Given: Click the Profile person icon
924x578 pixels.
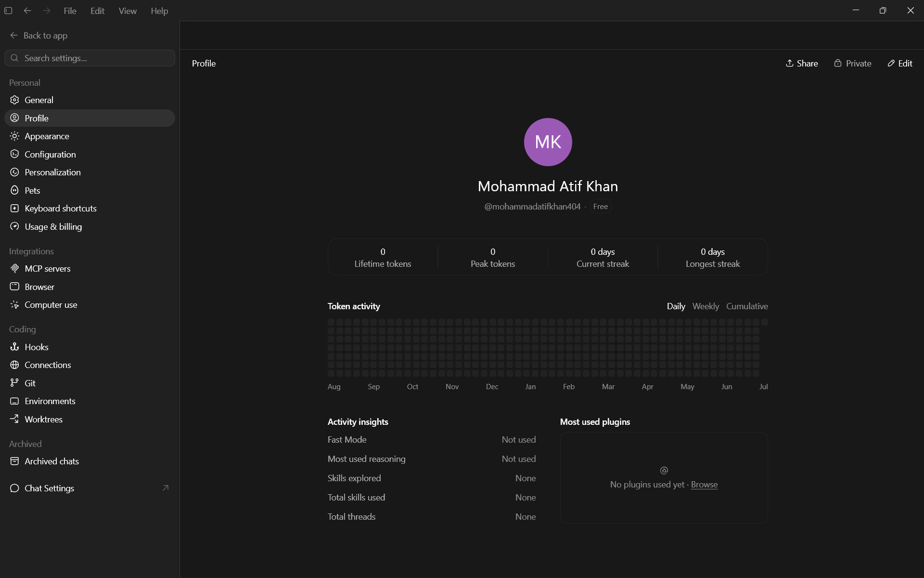Looking at the screenshot, I should [15, 118].
